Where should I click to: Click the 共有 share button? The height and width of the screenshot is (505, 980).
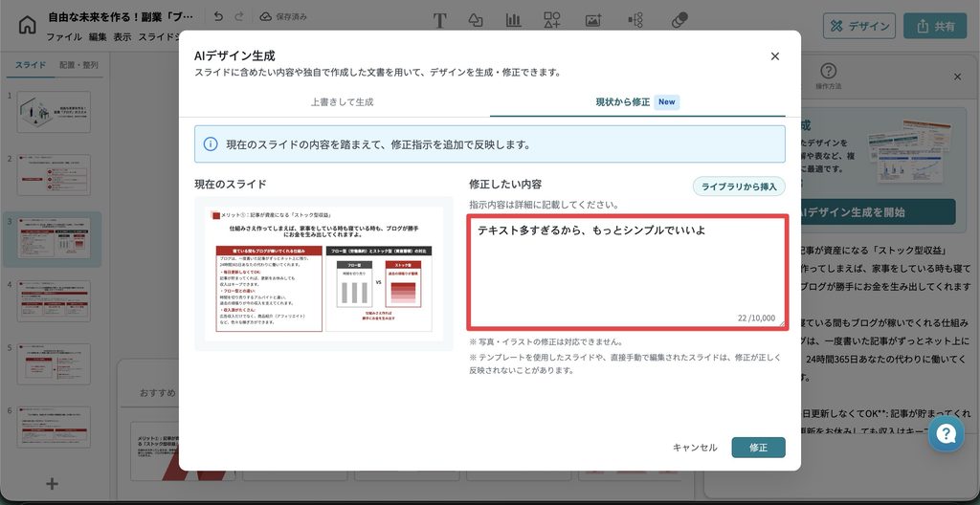pos(935,26)
